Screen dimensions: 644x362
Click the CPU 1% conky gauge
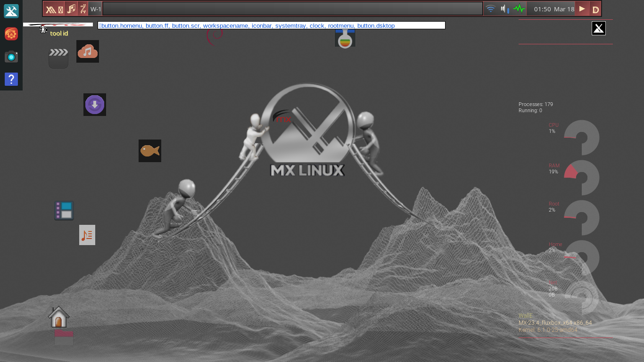582,138
